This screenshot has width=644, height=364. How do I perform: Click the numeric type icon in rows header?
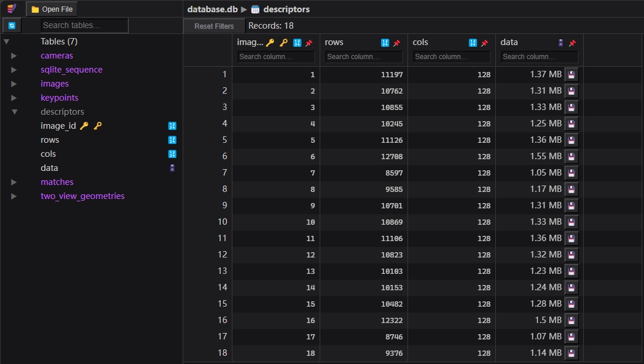pyautogui.click(x=385, y=43)
